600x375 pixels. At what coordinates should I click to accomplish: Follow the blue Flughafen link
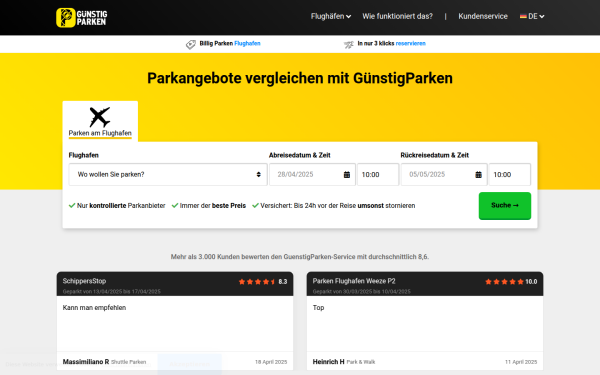(x=247, y=43)
